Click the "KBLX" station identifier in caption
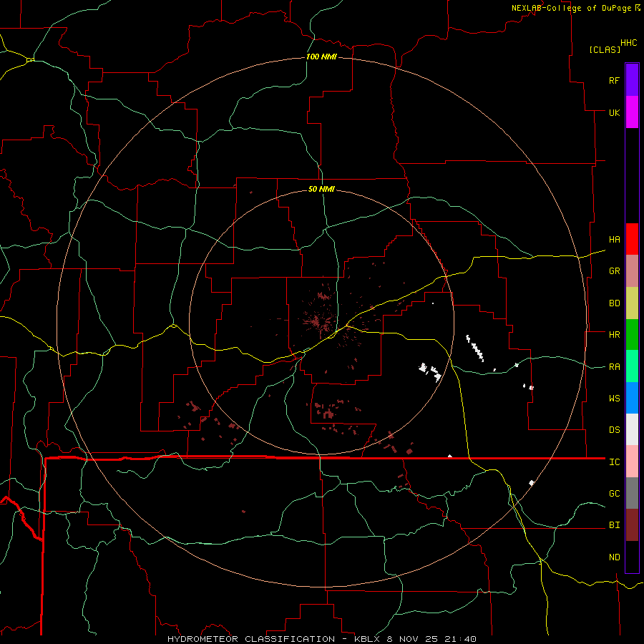Image resolution: width=644 pixels, height=644 pixels. tap(367, 639)
